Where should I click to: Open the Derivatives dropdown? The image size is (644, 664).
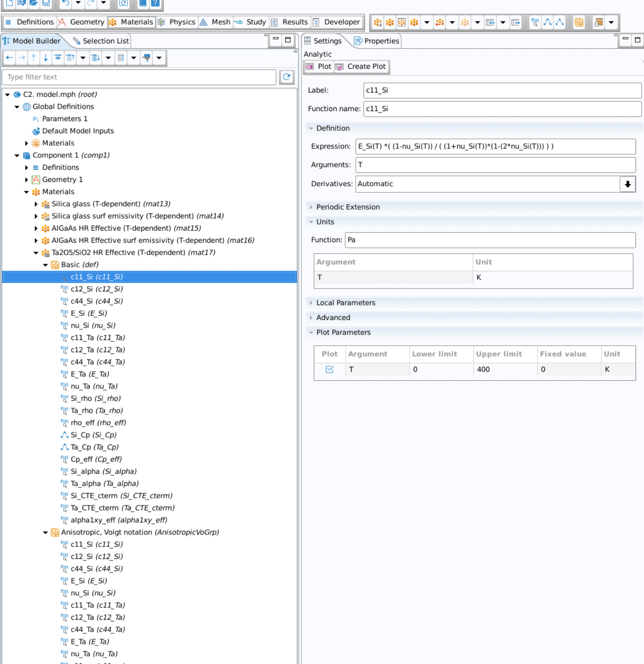click(x=627, y=184)
